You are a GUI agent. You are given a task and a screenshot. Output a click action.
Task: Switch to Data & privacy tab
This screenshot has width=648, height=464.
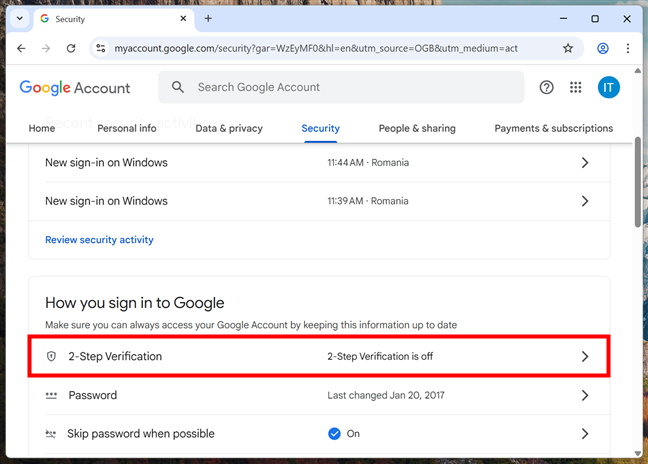(x=229, y=128)
